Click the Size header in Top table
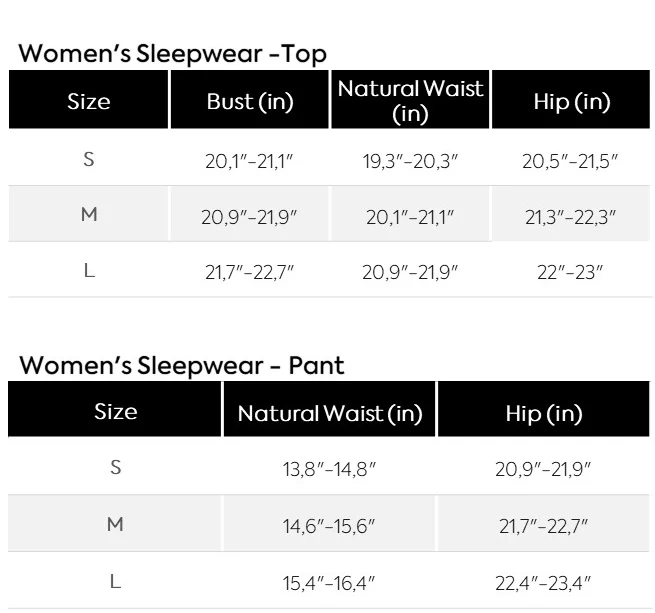 tap(89, 101)
